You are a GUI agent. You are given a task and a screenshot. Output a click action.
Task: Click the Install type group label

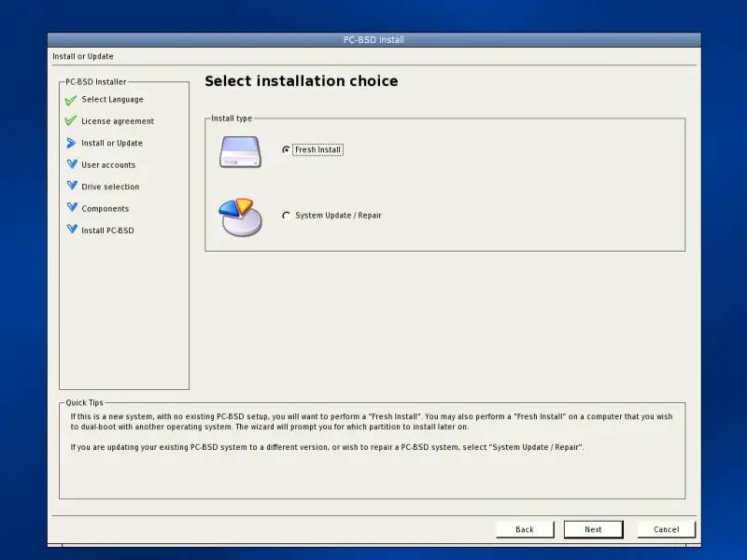(232, 119)
